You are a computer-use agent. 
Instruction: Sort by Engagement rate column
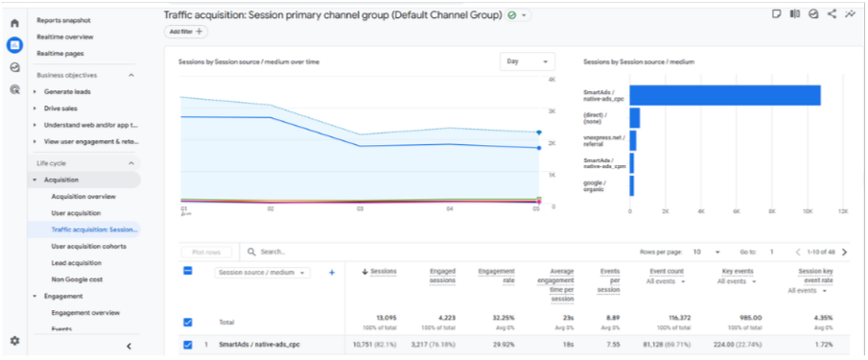tap(497, 276)
